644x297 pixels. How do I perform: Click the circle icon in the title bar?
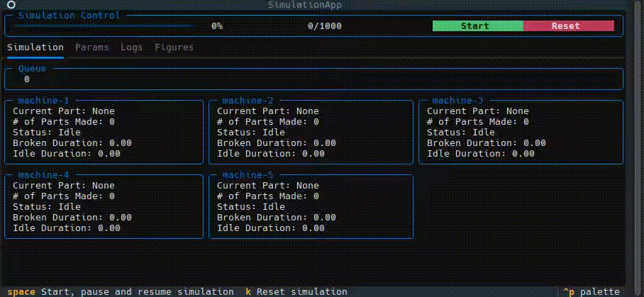[x=11, y=4]
